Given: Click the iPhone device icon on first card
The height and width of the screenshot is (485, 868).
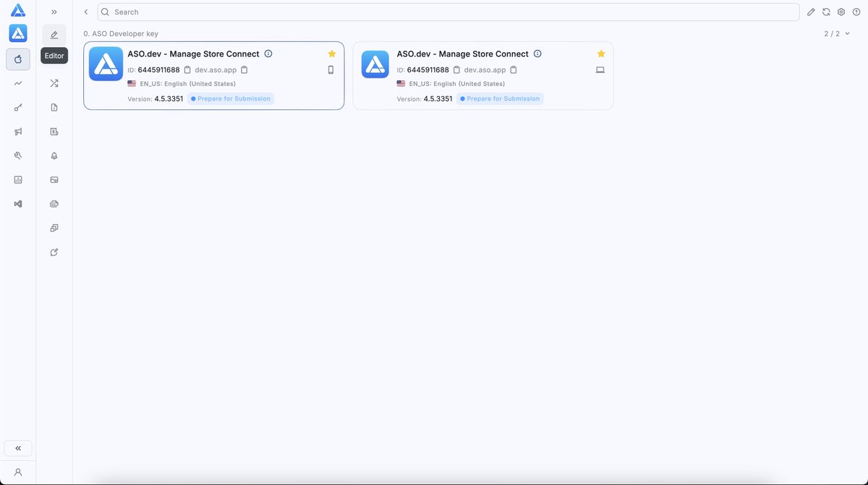Looking at the screenshot, I should coord(331,70).
